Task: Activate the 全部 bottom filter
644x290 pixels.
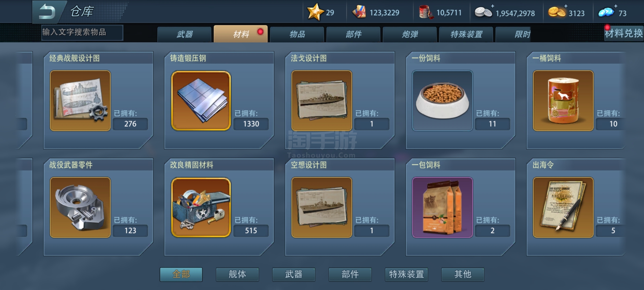Action: coord(181,274)
